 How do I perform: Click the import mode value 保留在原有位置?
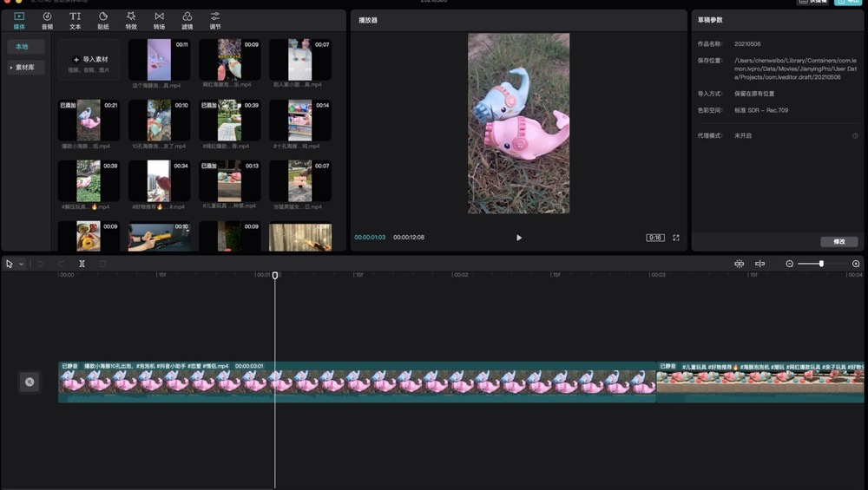(754, 94)
